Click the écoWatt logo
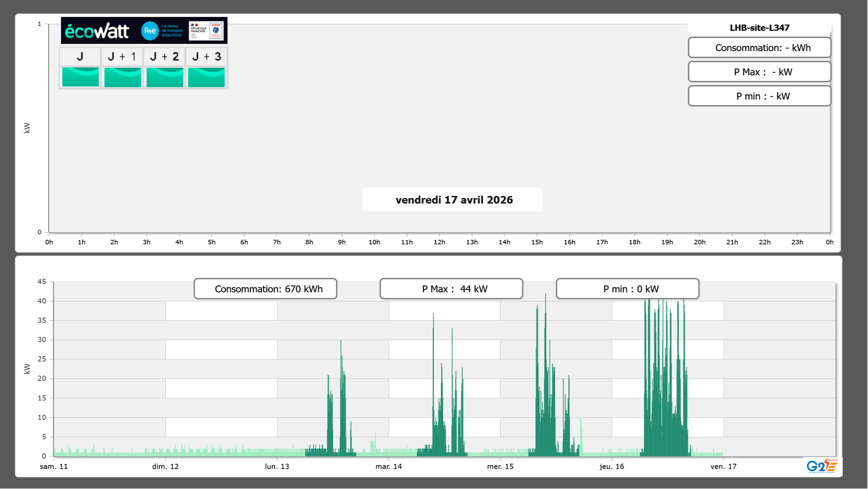 click(97, 31)
